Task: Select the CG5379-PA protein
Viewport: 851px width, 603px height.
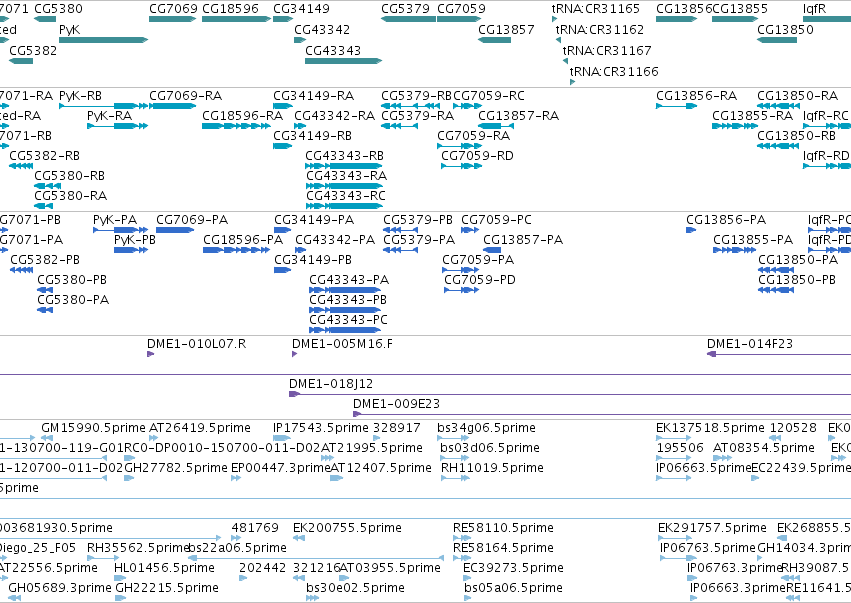Action: point(401,250)
